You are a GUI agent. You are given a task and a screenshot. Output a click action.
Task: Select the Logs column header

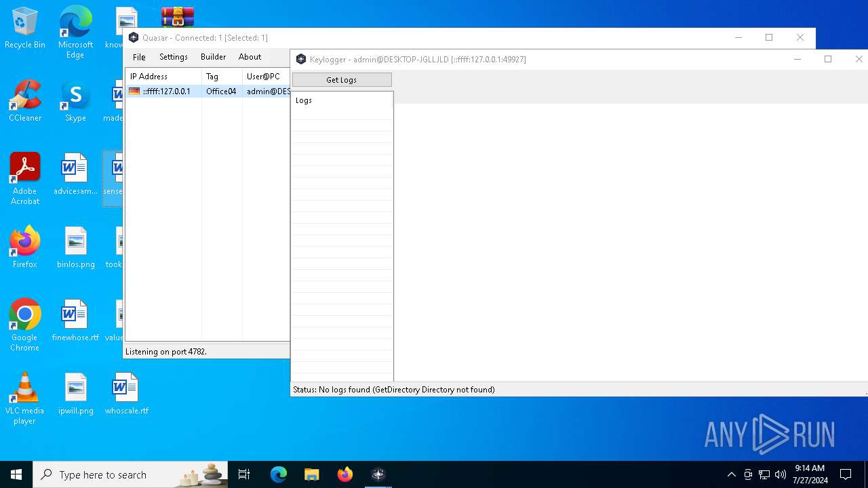(342, 100)
